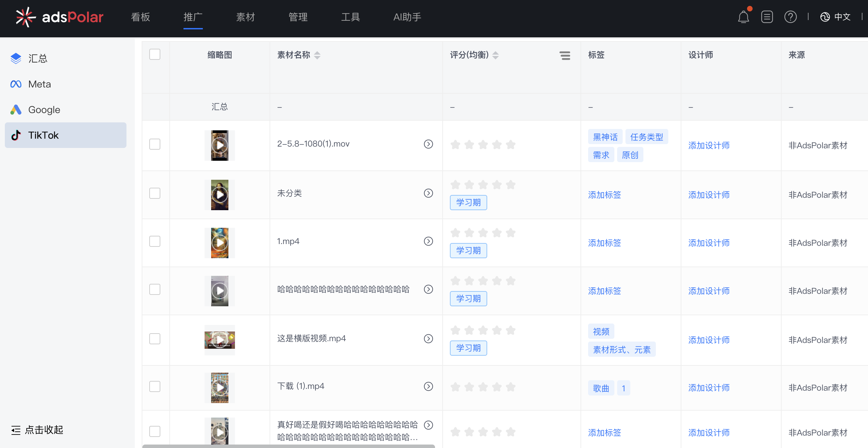Image resolution: width=868 pixels, height=448 pixels.
Task: Click the column settings icon beside 评分(均衡)
Action: [565, 55]
